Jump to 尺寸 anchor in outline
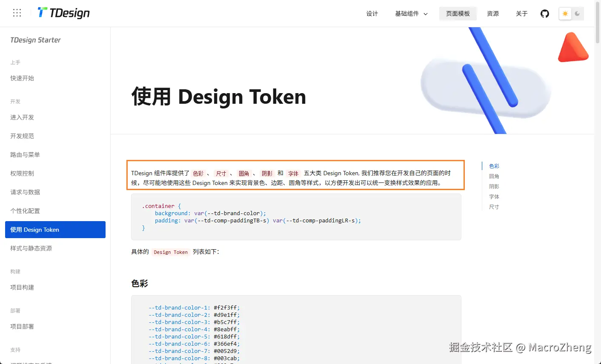This screenshot has height=364, width=601. pos(494,207)
